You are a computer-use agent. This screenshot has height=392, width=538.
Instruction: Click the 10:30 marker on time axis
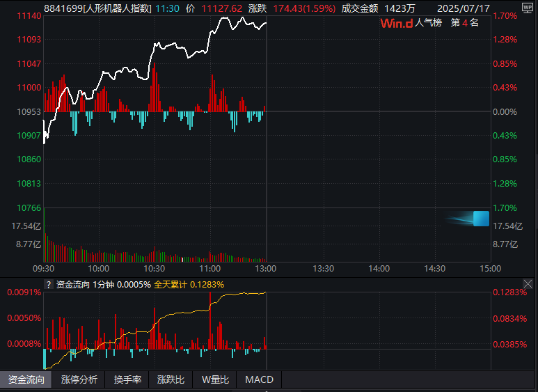pos(155,268)
